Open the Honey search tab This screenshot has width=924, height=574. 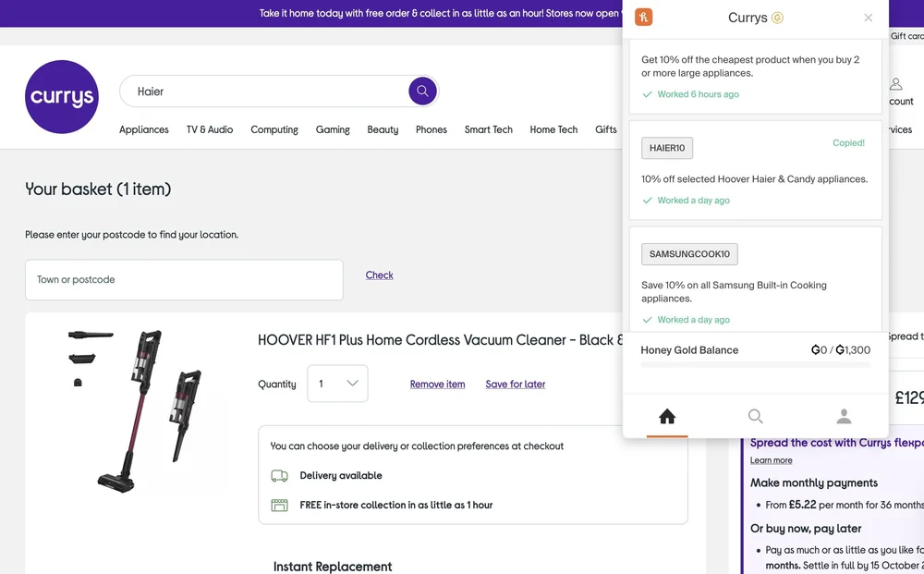[x=756, y=416]
